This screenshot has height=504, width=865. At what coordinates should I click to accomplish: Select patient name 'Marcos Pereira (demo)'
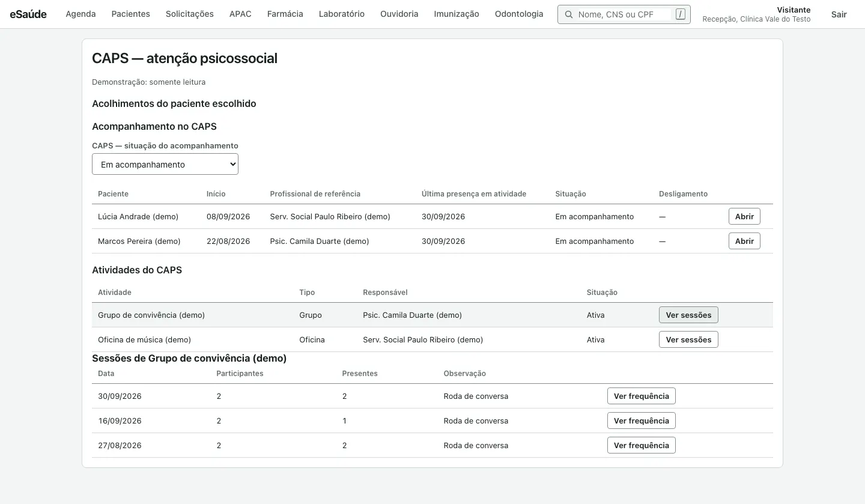(139, 241)
